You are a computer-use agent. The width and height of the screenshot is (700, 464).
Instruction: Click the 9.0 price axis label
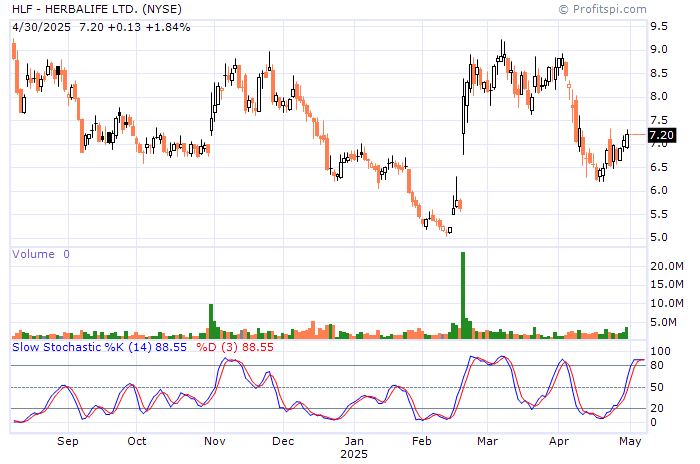tap(659, 50)
